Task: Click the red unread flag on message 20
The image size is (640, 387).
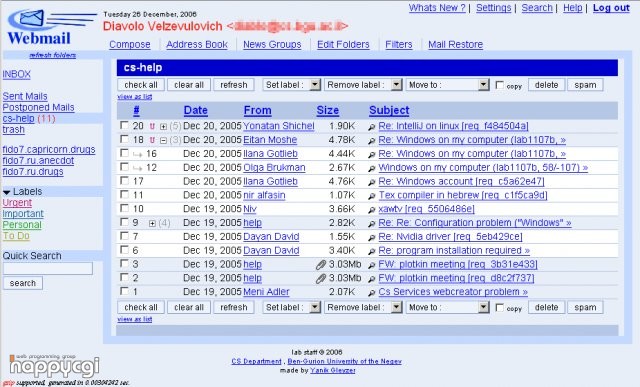Action: click(152, 127)
